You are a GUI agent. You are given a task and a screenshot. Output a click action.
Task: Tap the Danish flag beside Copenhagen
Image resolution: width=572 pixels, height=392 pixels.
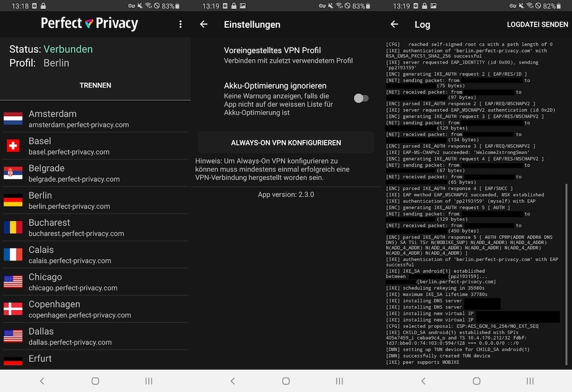click(12, 309)
